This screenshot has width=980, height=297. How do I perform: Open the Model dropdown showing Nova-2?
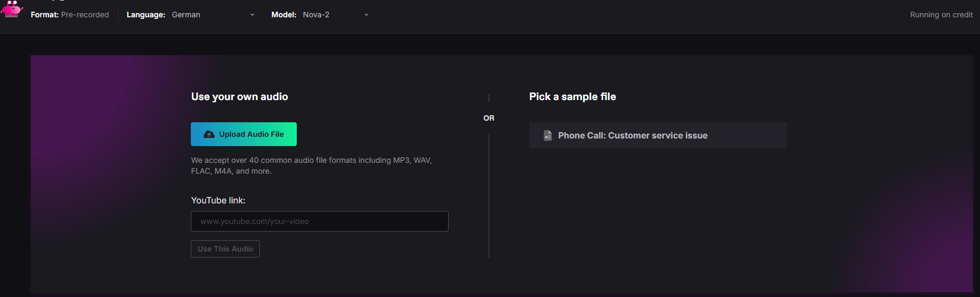tap(336, 15)
